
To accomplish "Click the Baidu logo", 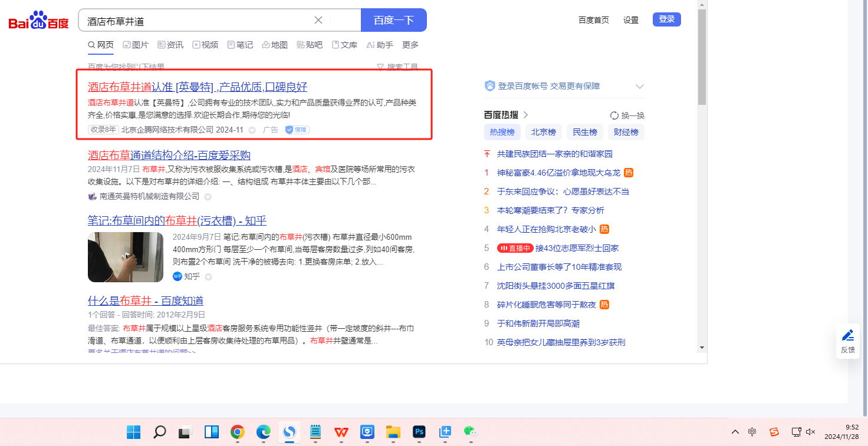I will pos(38,21).
